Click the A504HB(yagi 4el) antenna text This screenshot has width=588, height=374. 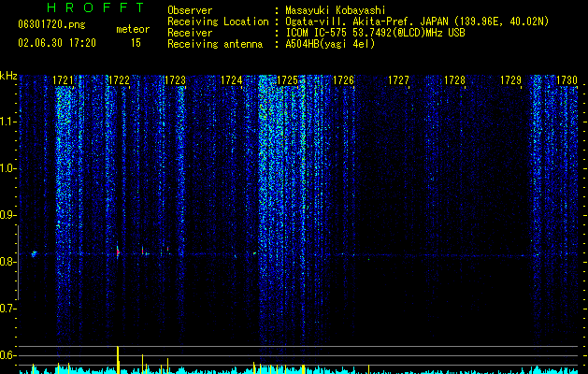(330, 44)
